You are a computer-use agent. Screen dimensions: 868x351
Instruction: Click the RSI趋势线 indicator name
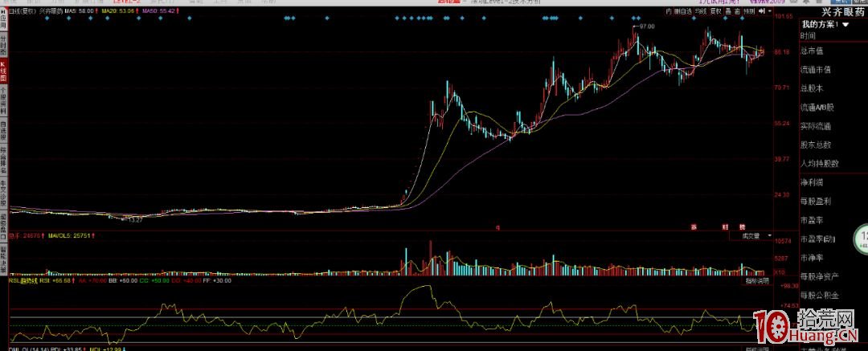point(23,280)
